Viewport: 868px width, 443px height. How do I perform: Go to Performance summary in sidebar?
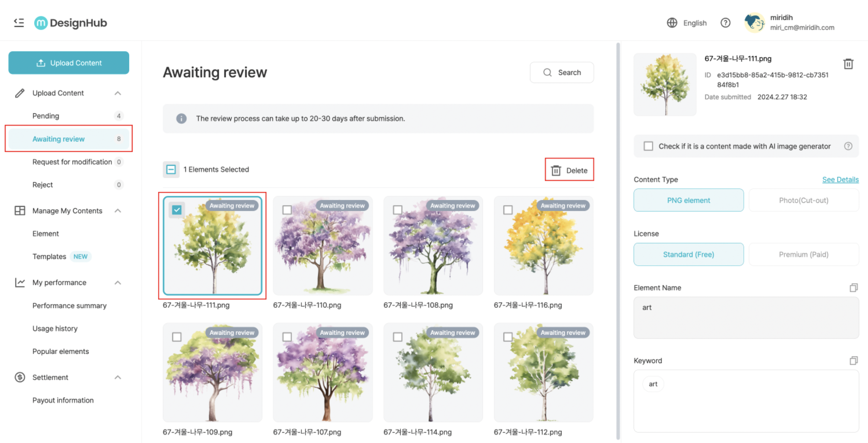pyautogui.click(x=69, y=306)
